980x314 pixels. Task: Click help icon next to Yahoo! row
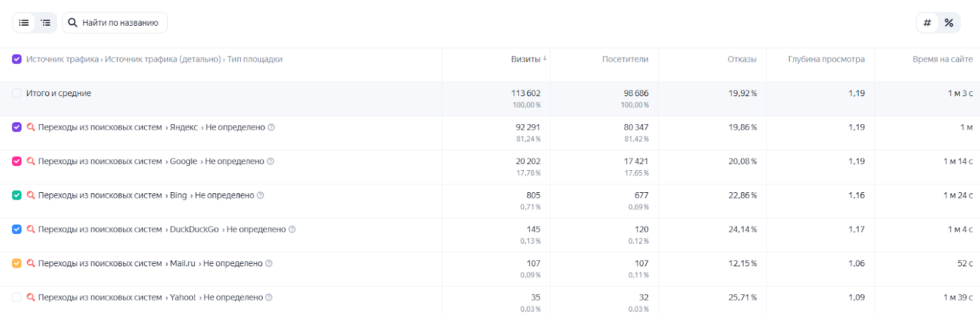269,297
